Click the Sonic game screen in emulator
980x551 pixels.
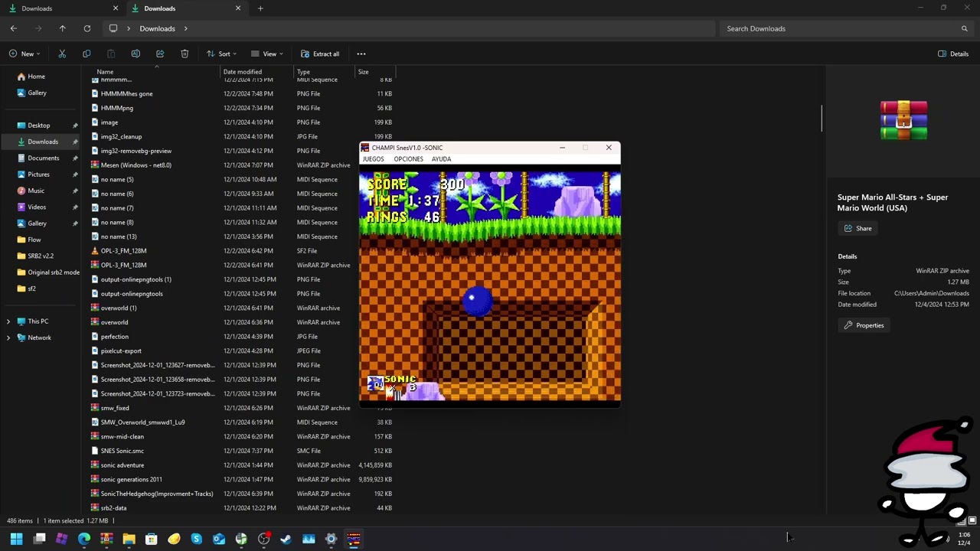(x=490, y=285)
